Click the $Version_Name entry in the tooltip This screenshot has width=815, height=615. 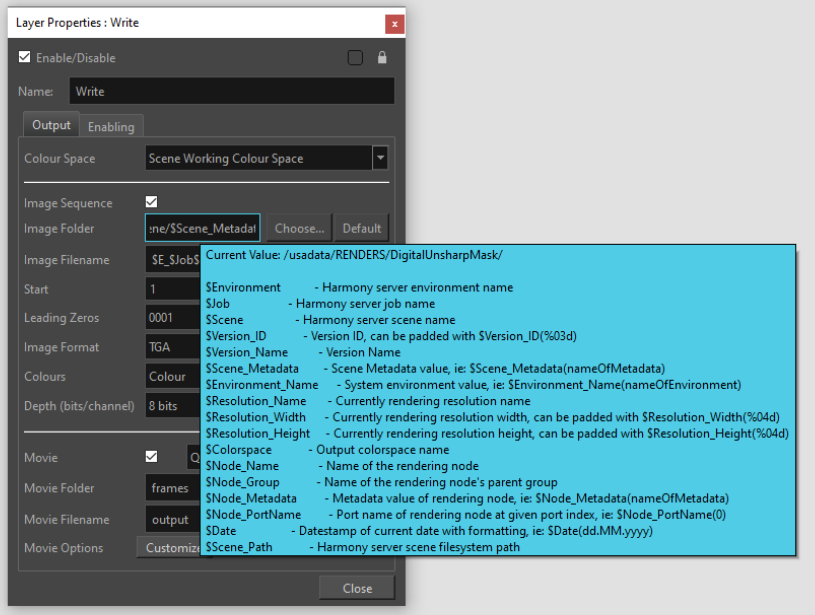303,352
